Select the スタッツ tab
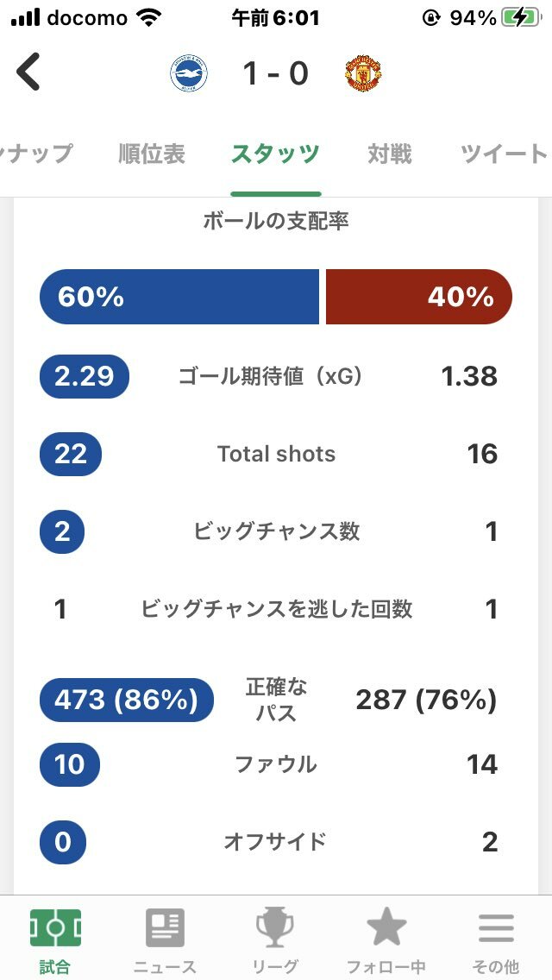The height and width of the screenshot is (980, 552). 275,154
